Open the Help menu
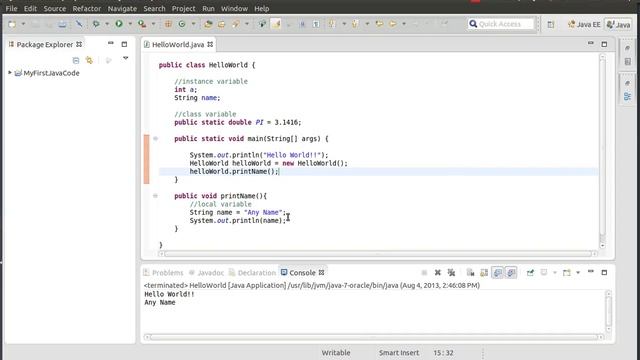This screenshot has width=640, height=360. pos(262,8)
